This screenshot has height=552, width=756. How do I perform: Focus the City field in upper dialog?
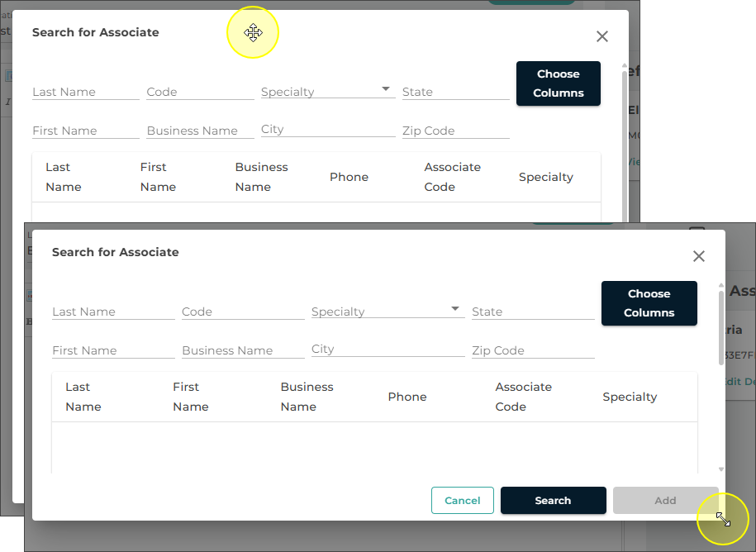[328, 129]
